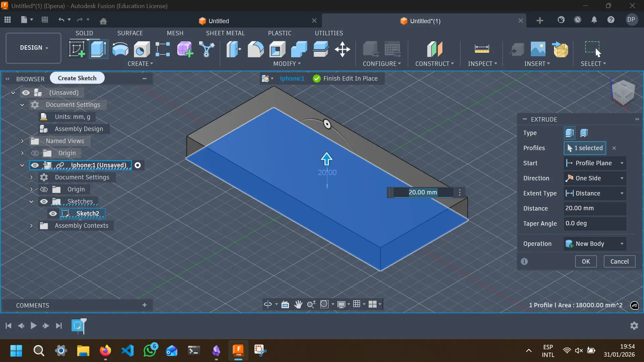Click Finish Edit In Place
This screenshot has width=644, height=362.
click(x=345, y=79)
